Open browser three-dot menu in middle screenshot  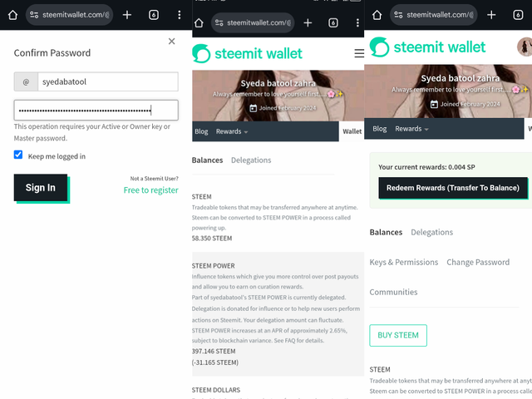point(357,22)
